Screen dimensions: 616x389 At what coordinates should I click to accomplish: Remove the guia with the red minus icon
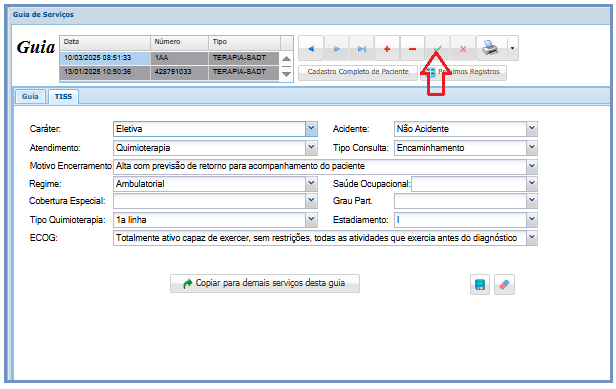tap(412, 49)
